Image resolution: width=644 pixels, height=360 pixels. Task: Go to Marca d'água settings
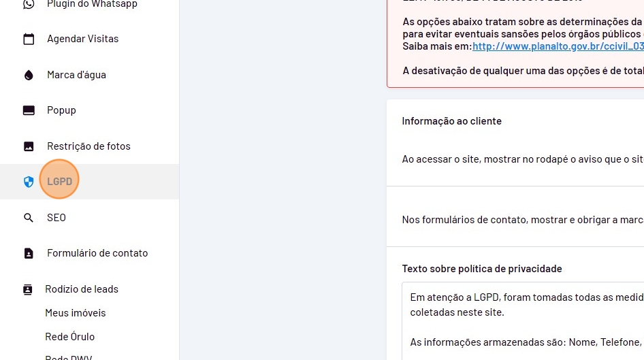click(76, 75)
